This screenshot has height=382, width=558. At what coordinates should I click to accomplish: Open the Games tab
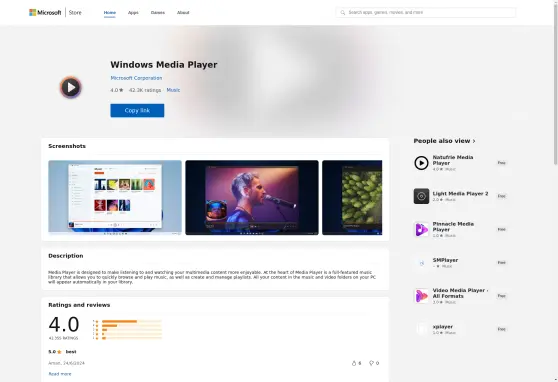point(158,12)
